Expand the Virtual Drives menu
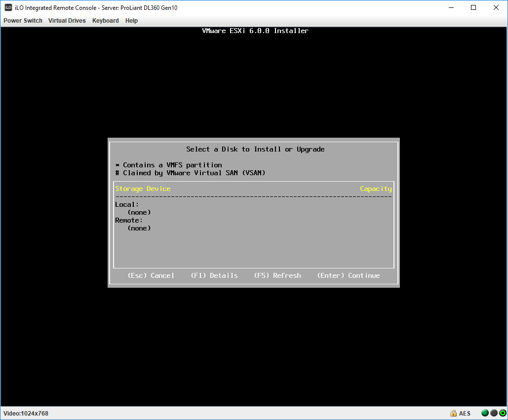This screenshot has height=420, width=508. click(x=67, y=20)
